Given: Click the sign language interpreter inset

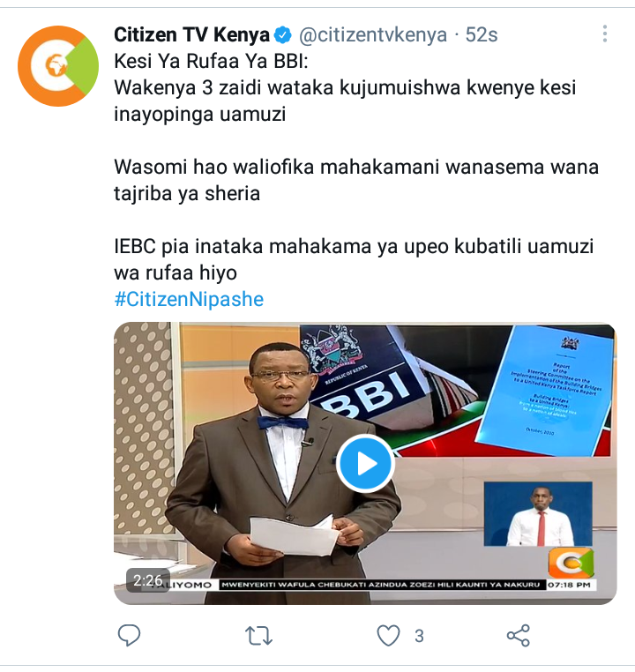Looking at the screenshot, I should pyautogui.click(x=538, y=514).
